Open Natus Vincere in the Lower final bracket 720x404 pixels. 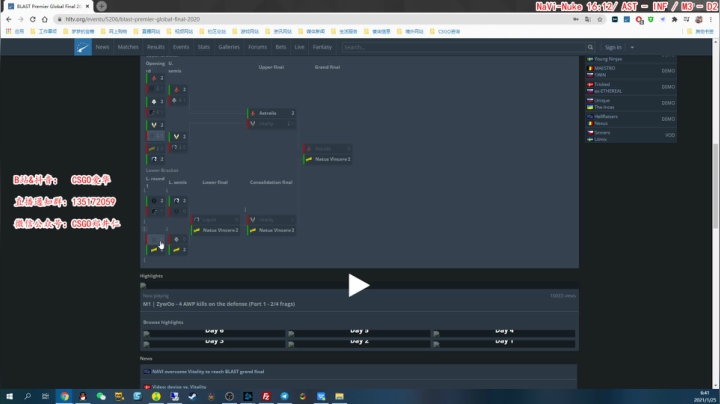(x=215, y=230)
